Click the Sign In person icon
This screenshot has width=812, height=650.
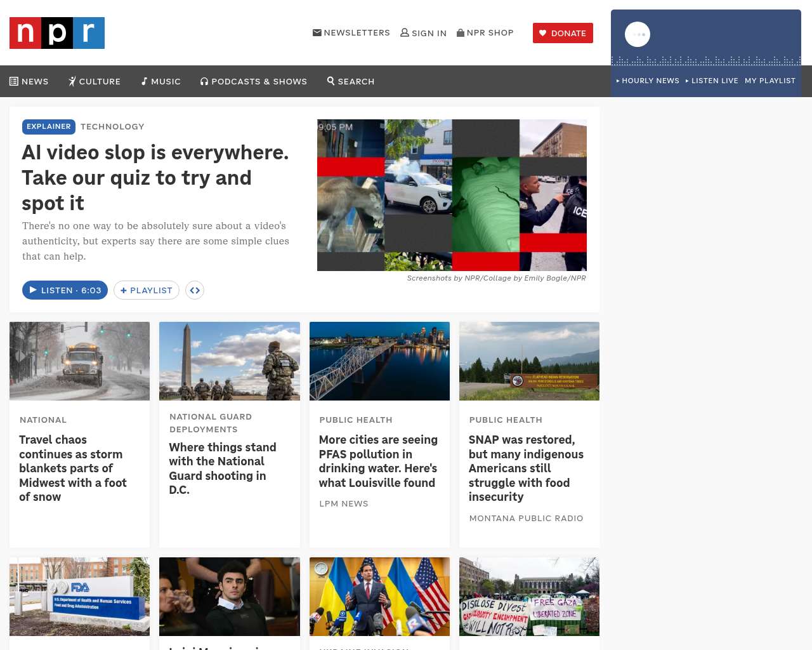pyautogui.click(x=405, y=32)
